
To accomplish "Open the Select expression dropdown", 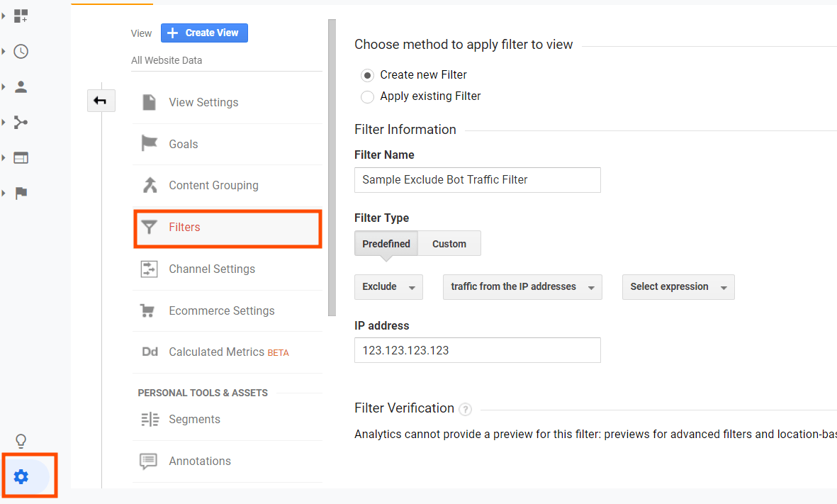I will pyautogui.click(x=678, y=286).
